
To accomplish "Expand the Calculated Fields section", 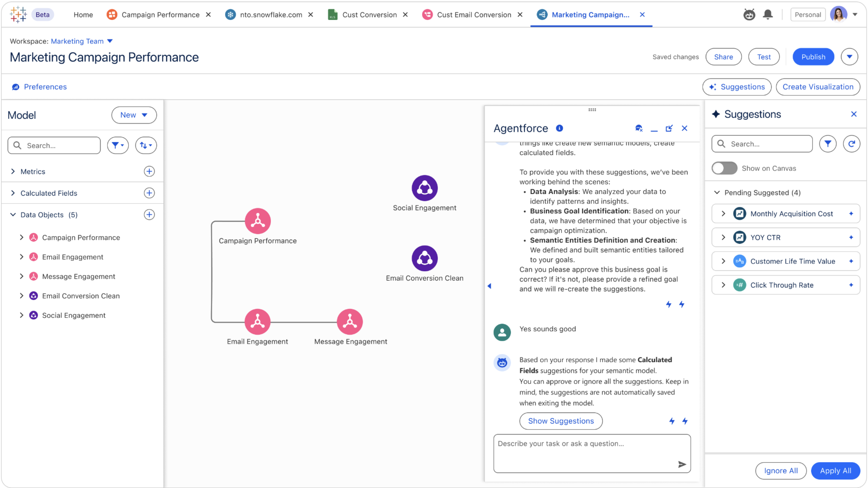I will 13,193.
